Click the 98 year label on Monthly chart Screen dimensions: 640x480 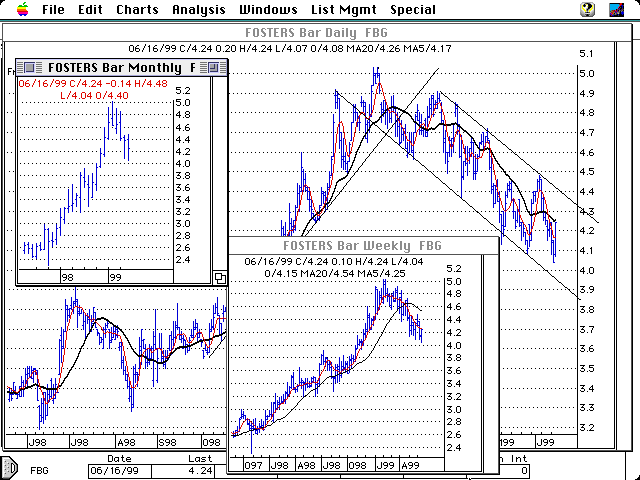[67, 278]
